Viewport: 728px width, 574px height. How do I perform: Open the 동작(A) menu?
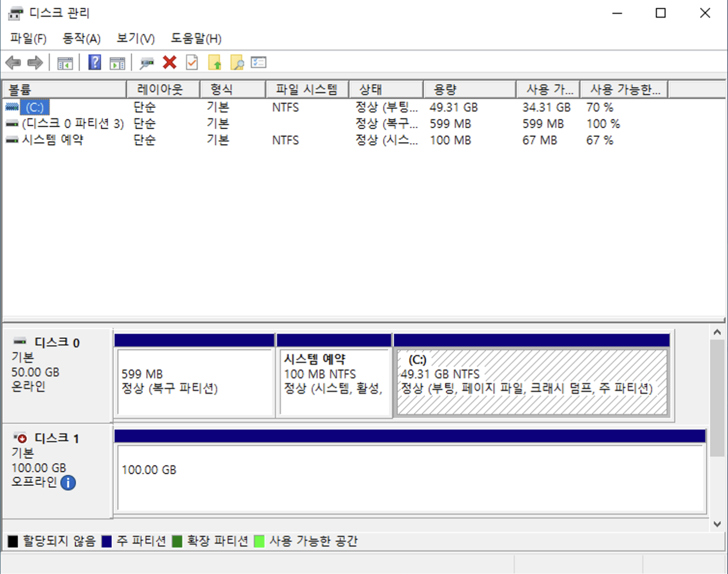82,39
